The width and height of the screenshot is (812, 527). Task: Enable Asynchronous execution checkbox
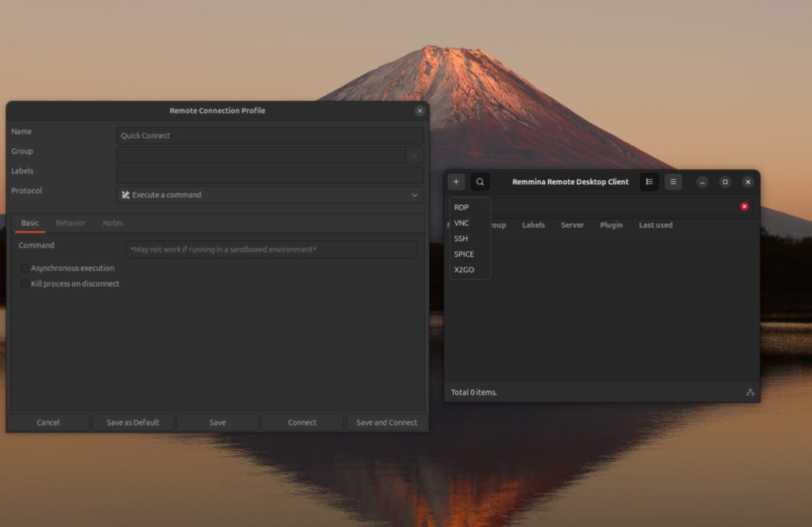coord(25,268)
